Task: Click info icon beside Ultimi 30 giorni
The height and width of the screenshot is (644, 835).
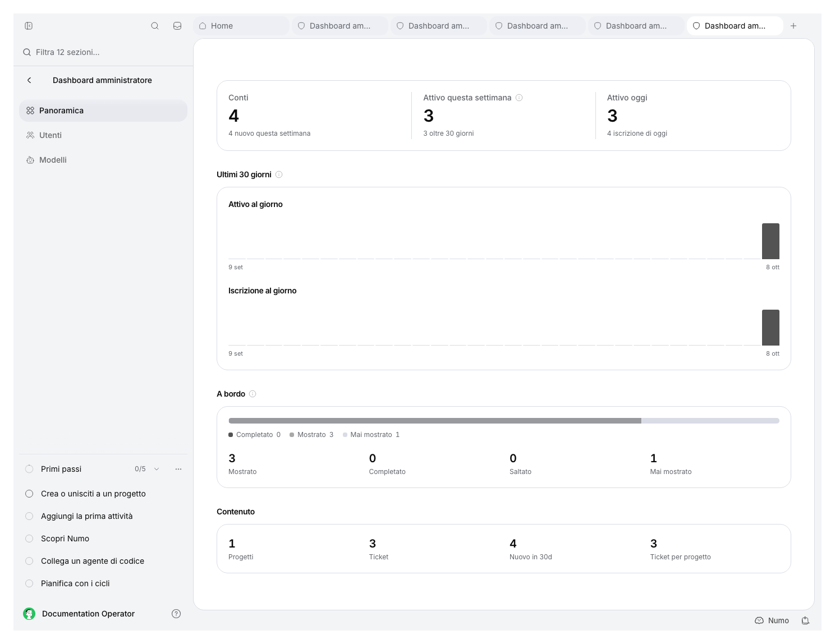Action: click(279, 174)
